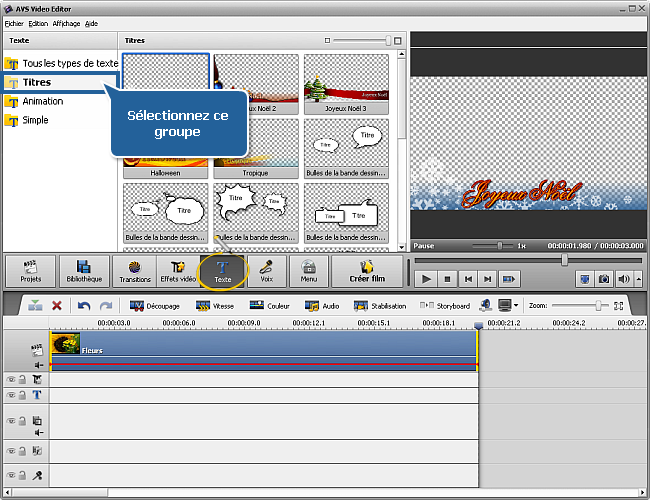Delete selection with the red X icon
Viewport: 650px width, 500px height.
(x=57, y=305)
